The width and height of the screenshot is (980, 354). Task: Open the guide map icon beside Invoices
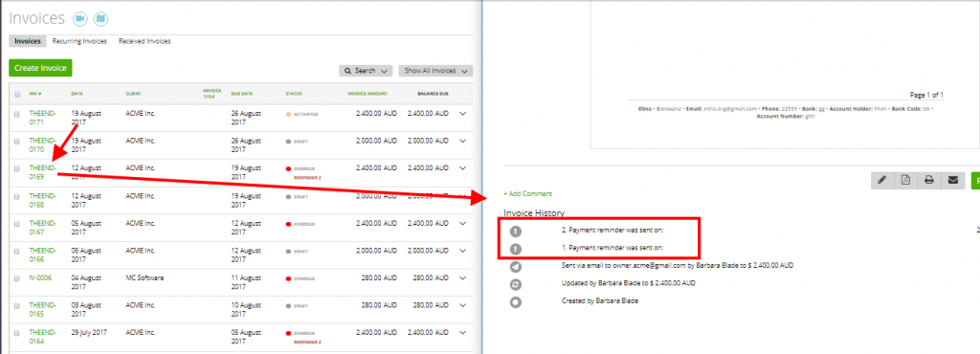(x=101, y=19)
